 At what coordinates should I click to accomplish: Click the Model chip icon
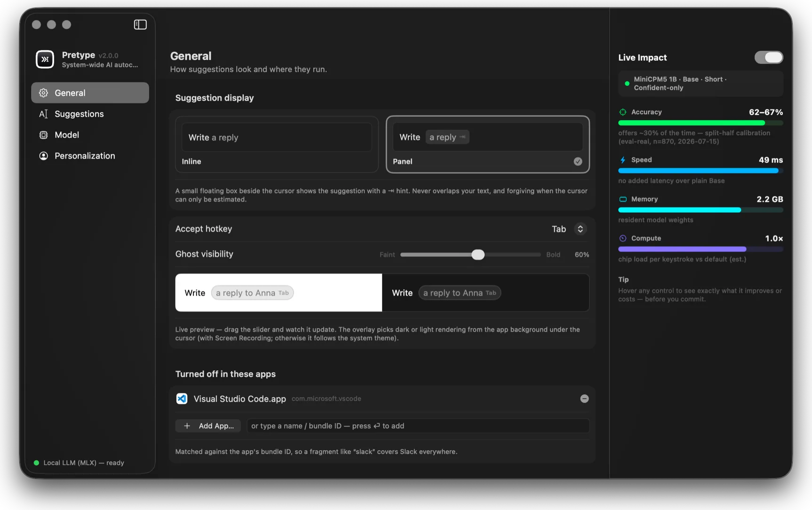pyautogui.click(x=44, y=135)
